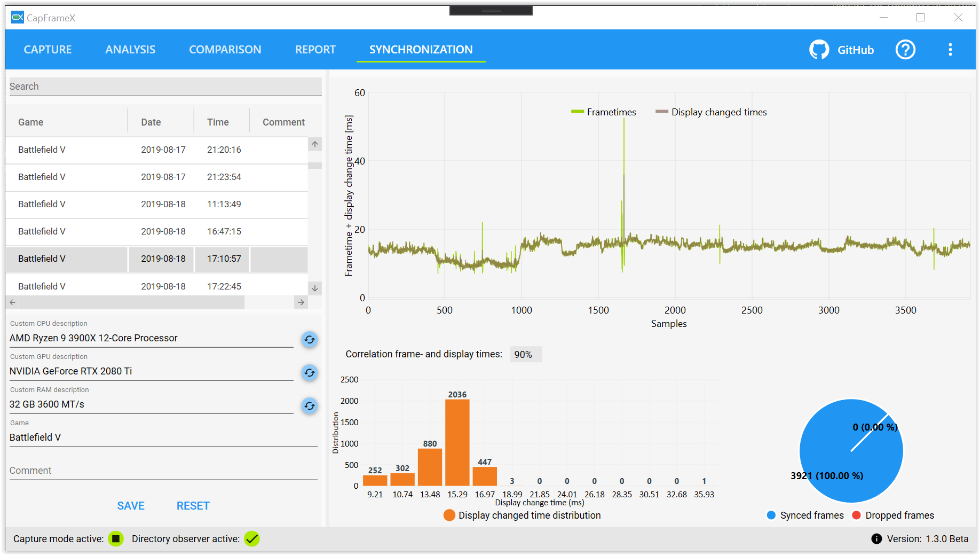Click the synced frames pie chart
The image size is (980, 555).
tap(851, 451)
